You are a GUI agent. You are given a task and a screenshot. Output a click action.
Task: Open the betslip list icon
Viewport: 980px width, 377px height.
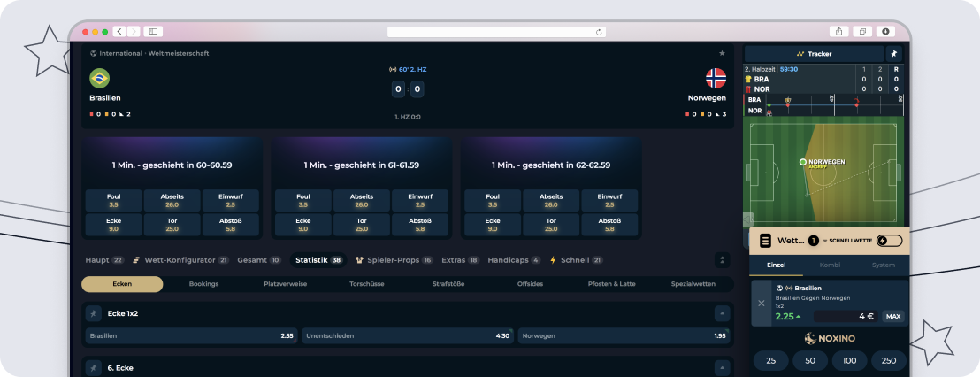pyautogui.click(x=764, y=241)
